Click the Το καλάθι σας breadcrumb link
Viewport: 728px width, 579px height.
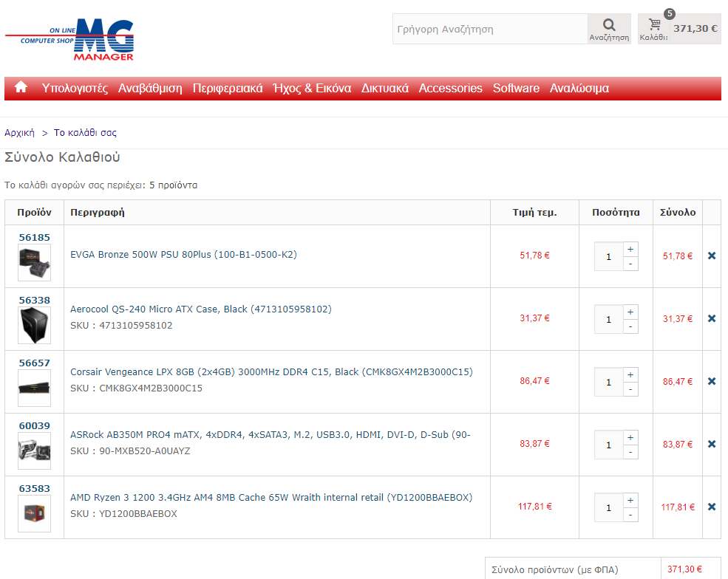point(85,133)
